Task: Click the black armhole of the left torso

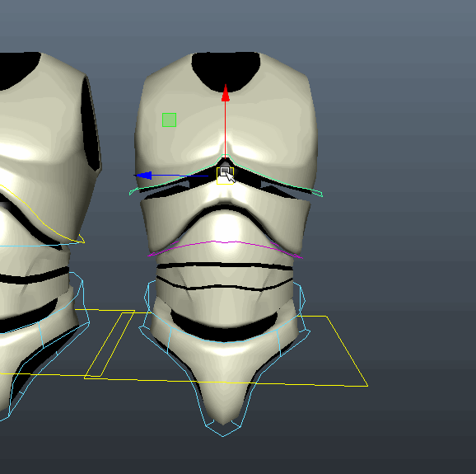Action: click(x=91, y=124)
